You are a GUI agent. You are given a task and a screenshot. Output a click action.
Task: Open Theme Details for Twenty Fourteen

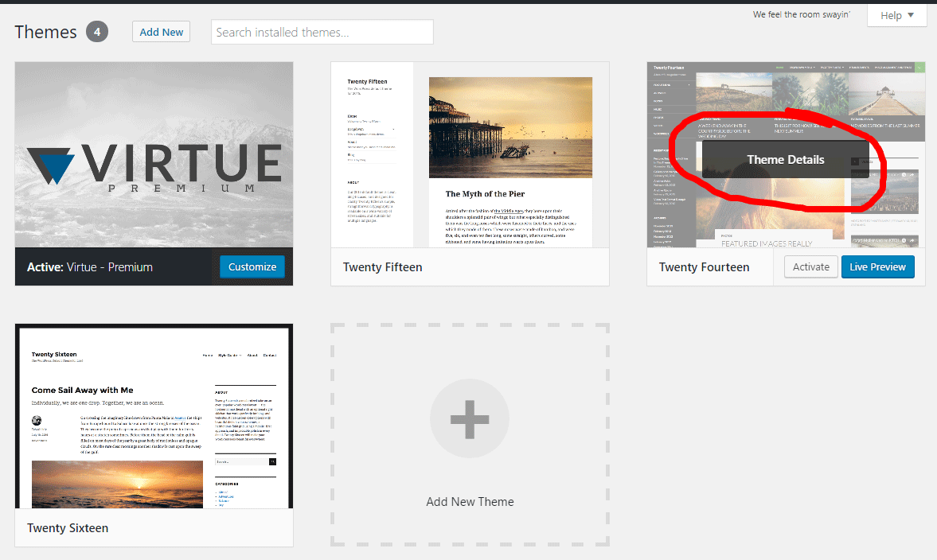785,159
